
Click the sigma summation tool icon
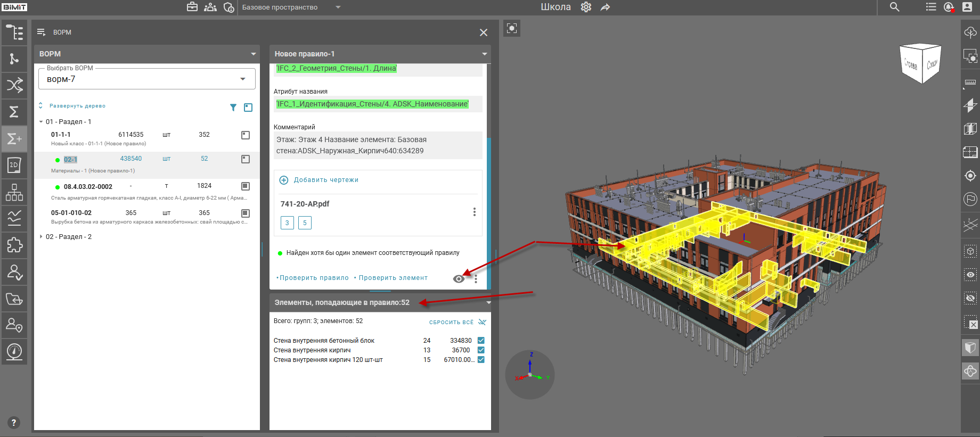[x=14, y=112]
